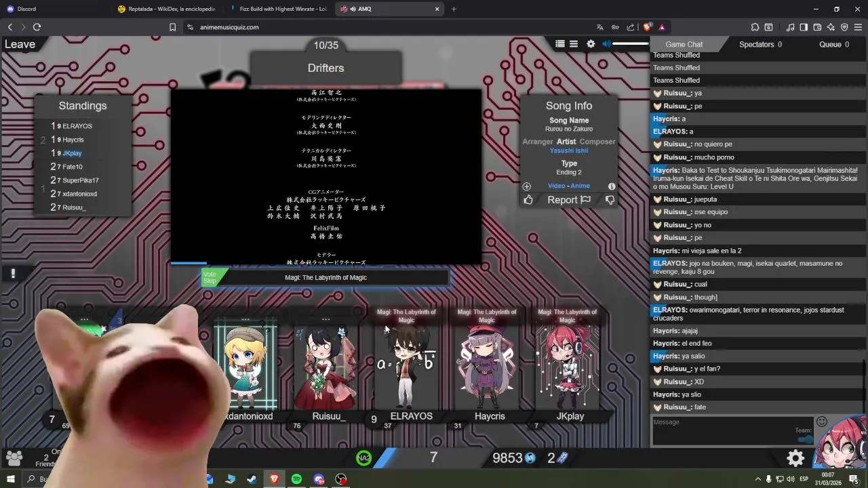Select xdantonioxd avatar

pyautogui.click(x=245, y=366)
